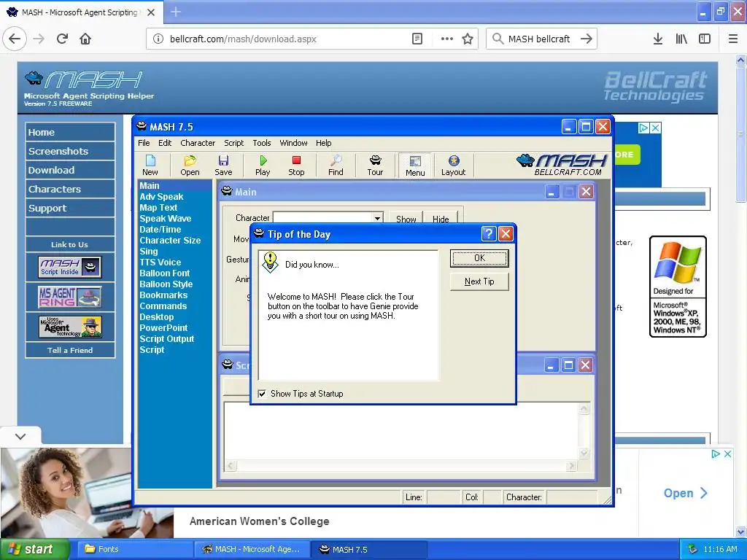The height and width of the screenshot is (560, 747).
Task: Click the Windows Start button
Action: click(34, 549)
